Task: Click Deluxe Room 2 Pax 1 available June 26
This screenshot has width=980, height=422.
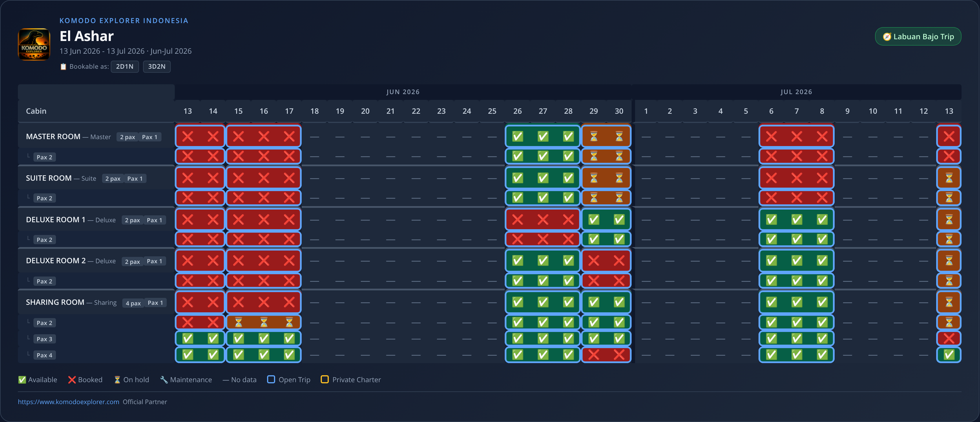Action: tap(517, 261)
